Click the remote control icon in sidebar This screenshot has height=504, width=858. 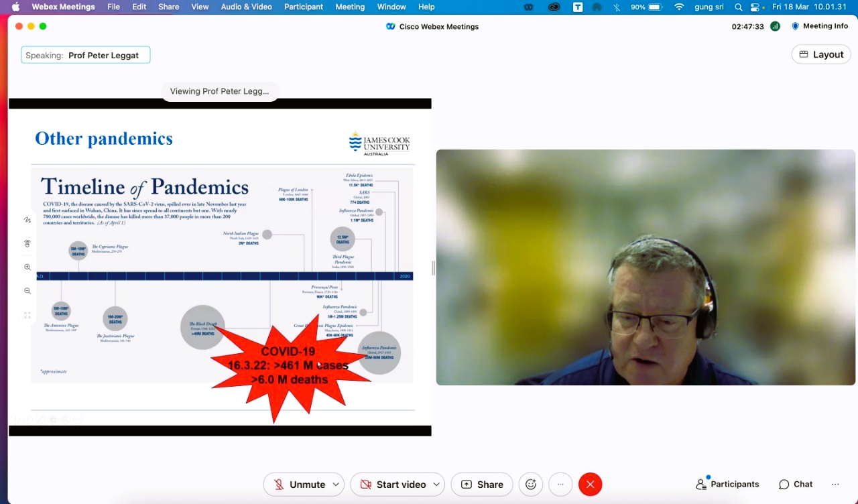tap(27, 243)
